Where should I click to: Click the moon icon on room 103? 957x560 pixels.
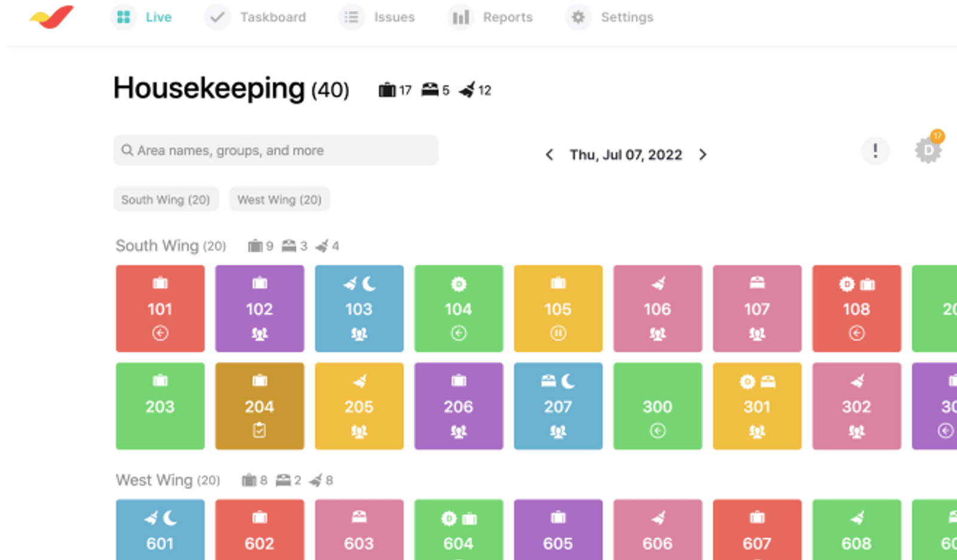click(x=369, y=283)
